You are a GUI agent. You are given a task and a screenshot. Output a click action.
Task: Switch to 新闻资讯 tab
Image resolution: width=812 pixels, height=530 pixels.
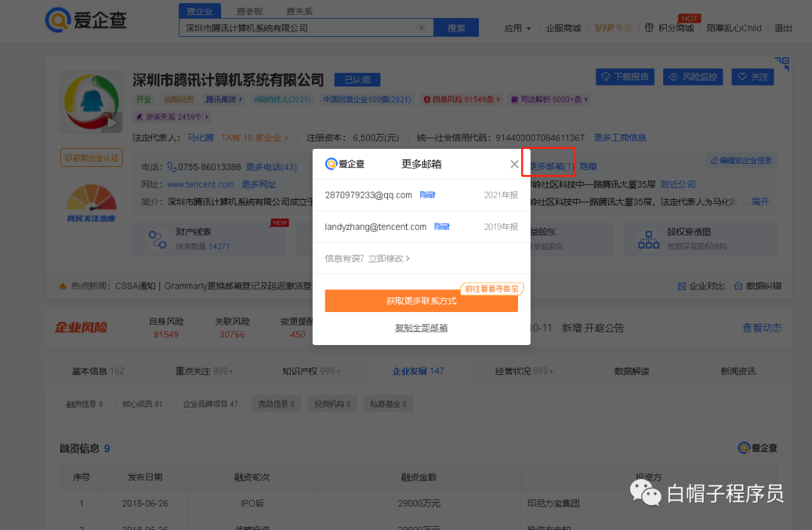pyautogui.click(x=738, y=371)
